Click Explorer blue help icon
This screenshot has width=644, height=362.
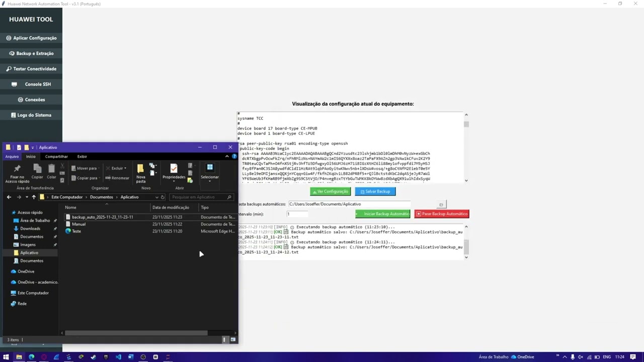coord(234,156)
